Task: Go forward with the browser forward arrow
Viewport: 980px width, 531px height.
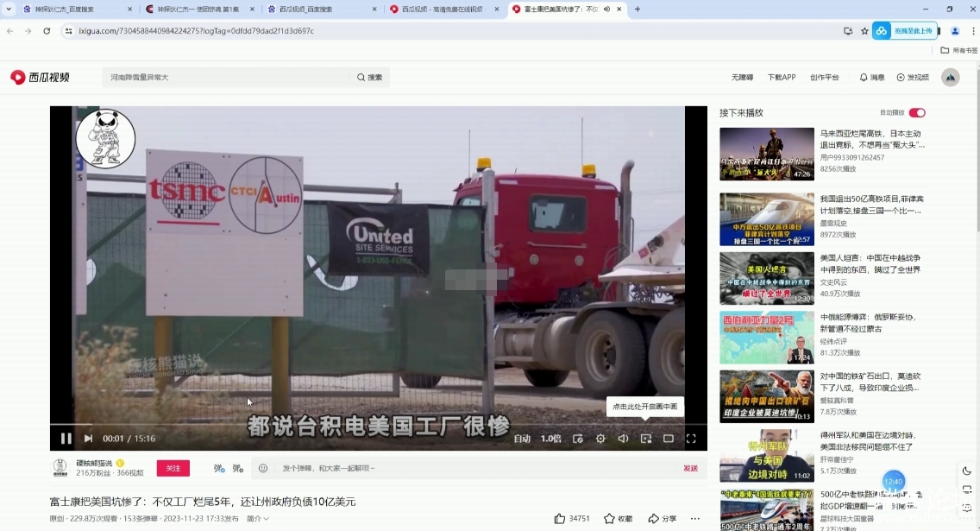Action: pyautogui.click(x=28, y=30)
